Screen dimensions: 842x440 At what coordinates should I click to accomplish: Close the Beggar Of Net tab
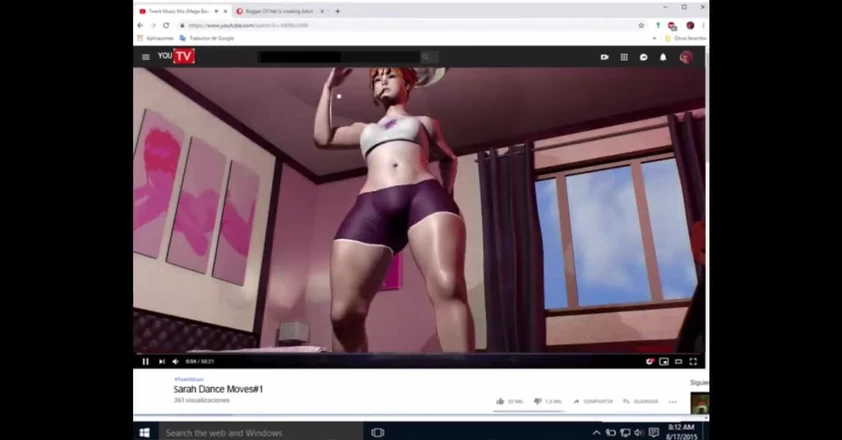322,11
